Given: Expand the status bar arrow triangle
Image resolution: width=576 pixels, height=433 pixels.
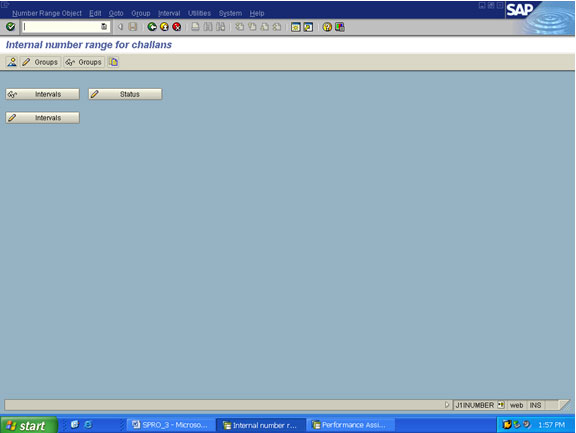Looking at the screenshot, I should [447, 405].
